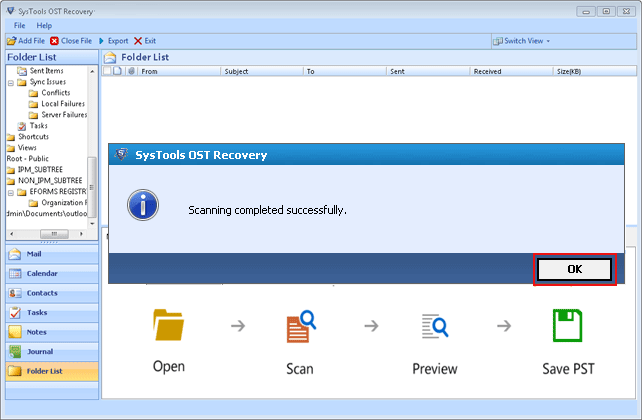Sort by the From column header

coord(179,71)
